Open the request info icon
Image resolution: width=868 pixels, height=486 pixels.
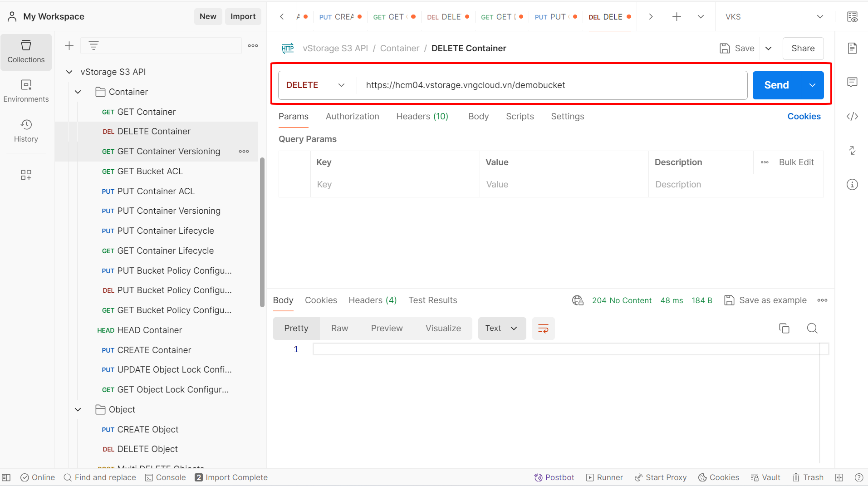tap(852, 185)
